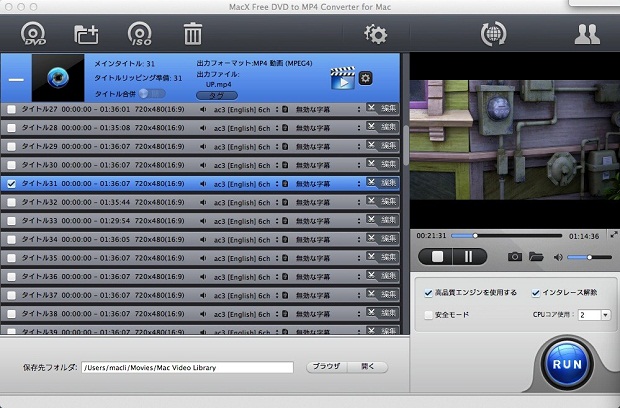
Task: Enable the safe mode checkbox
Action: coord(428,315)
